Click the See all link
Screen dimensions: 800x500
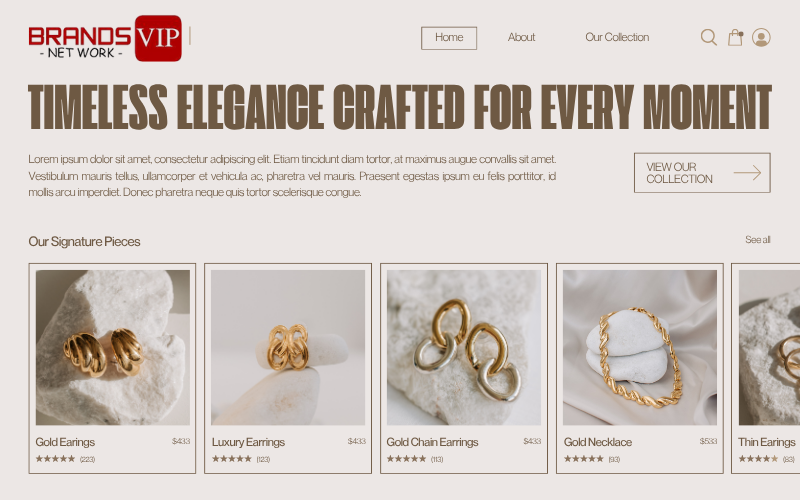click(x=758, y=240)
